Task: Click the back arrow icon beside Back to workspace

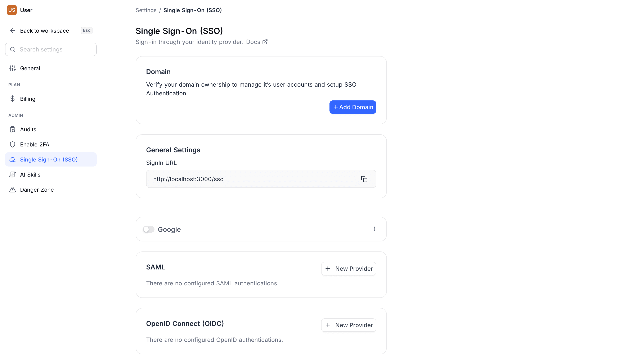Action: click(x=13, y=31)
